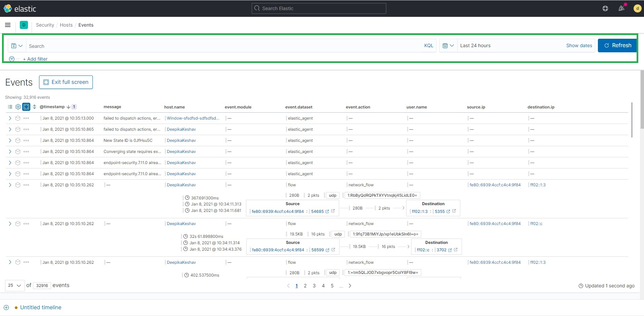Viewport: 644px width, 316px height.
Task: Open the newsfeed party-popper notification icon
Action: [621, 8]
